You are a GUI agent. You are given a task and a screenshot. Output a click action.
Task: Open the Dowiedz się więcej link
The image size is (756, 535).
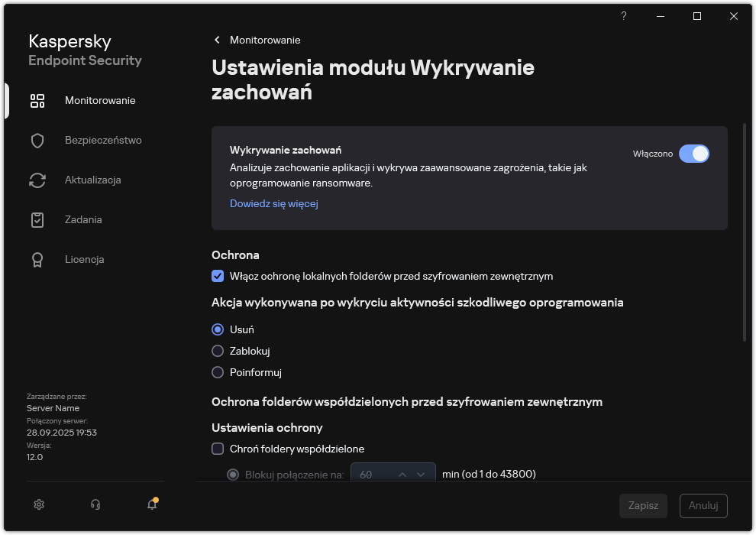tap(273, 203)
